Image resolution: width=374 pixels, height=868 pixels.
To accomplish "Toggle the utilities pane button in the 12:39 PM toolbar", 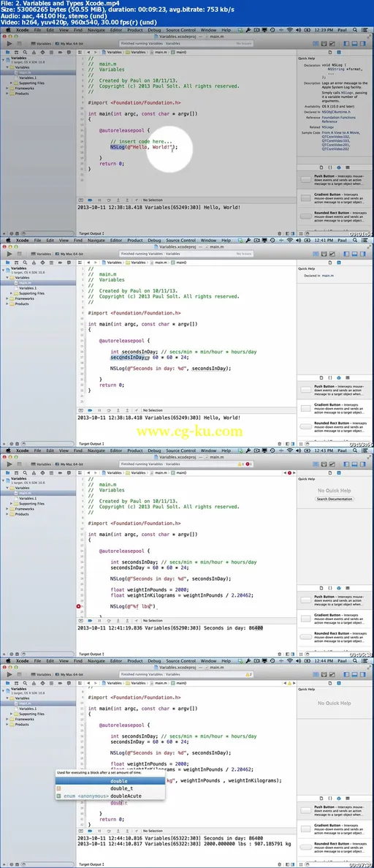I will (363, 44).
